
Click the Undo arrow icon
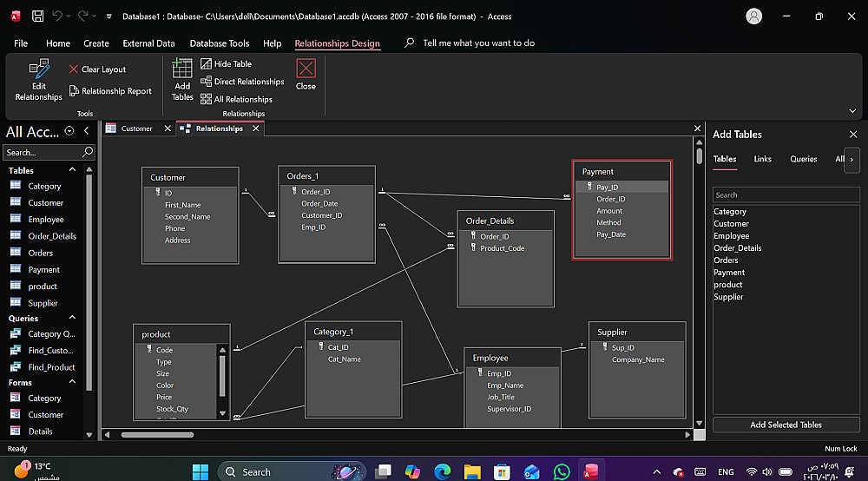[x=57, y=16]
